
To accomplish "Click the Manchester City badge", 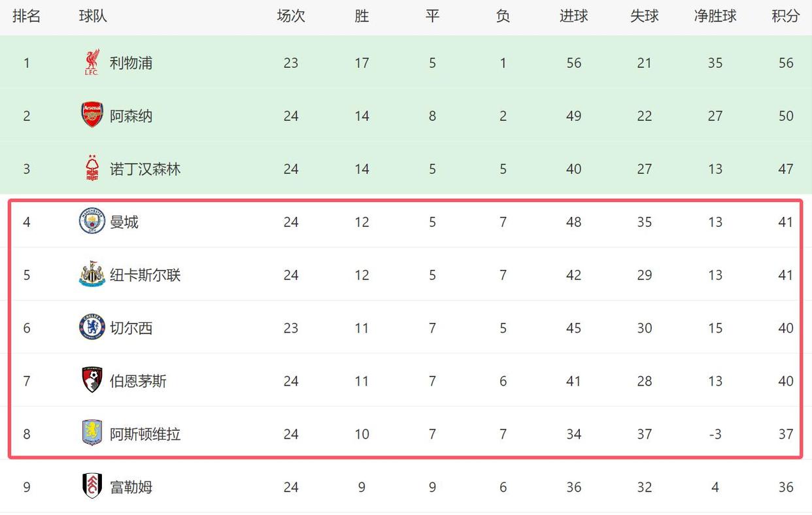I will point(92,222).
